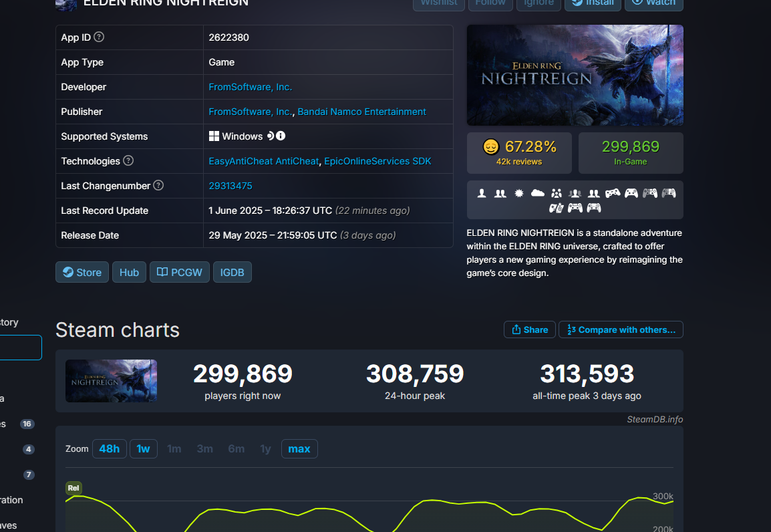Click the Steam charts heading
The image size is (771, 532).
(x=118, y=330)
